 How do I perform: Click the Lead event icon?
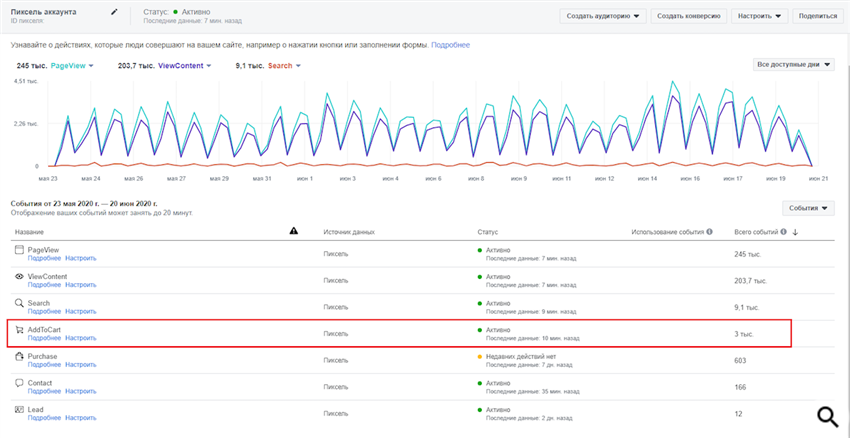click(x=19, y=410)
